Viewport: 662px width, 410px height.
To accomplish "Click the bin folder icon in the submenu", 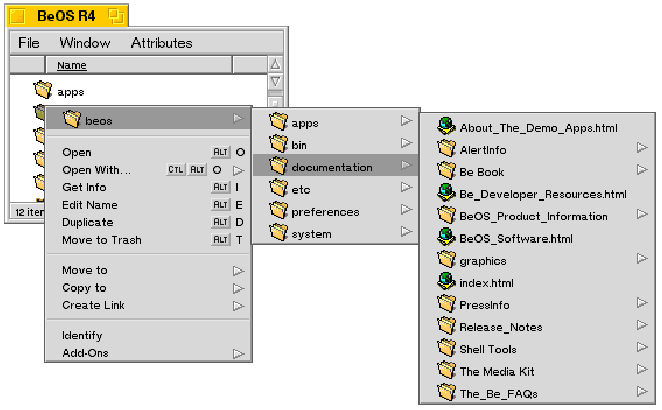I will coord(278,144).
